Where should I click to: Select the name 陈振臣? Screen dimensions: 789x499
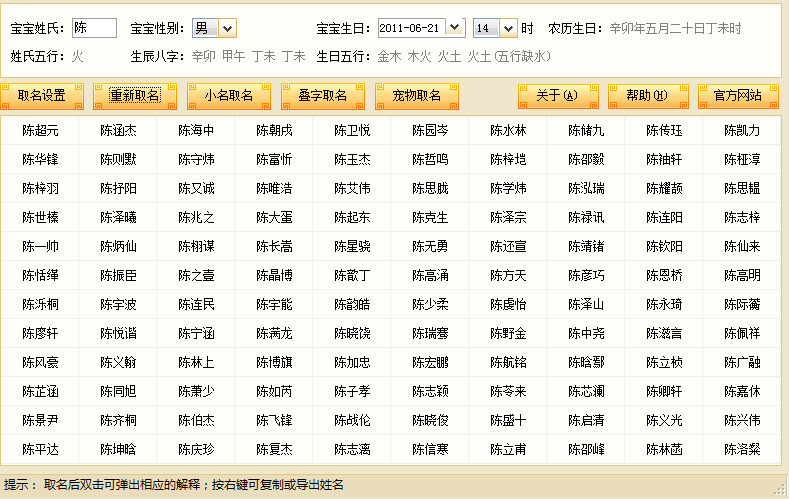pos(118,275)
